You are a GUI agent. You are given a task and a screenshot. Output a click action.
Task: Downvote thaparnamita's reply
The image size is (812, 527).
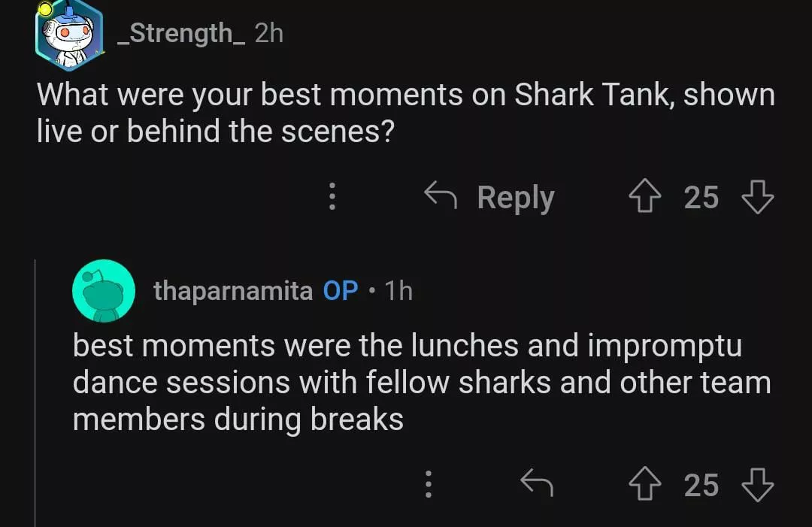757,485
